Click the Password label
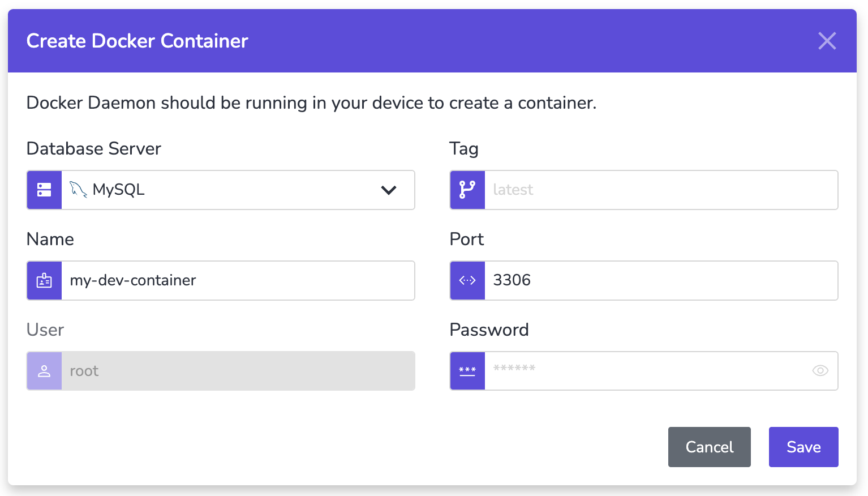The width and height of the screenshot is (868, 496). click(489, 330)
